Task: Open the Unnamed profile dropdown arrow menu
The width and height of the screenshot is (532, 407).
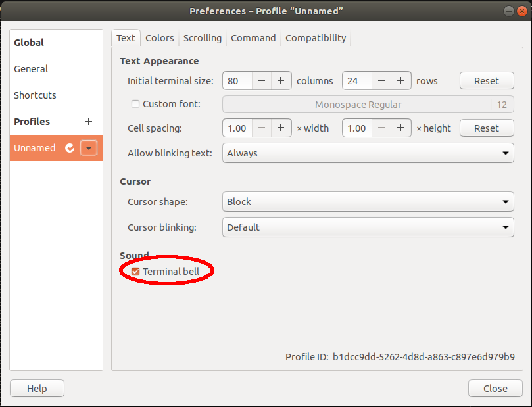Action: [x=89, y=148]
